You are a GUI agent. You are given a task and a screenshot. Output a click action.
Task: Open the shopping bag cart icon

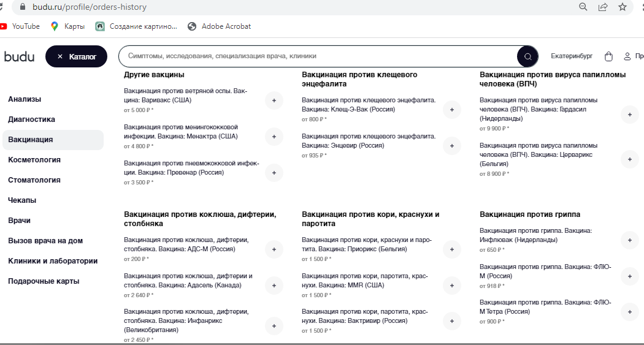coord(608,56)
